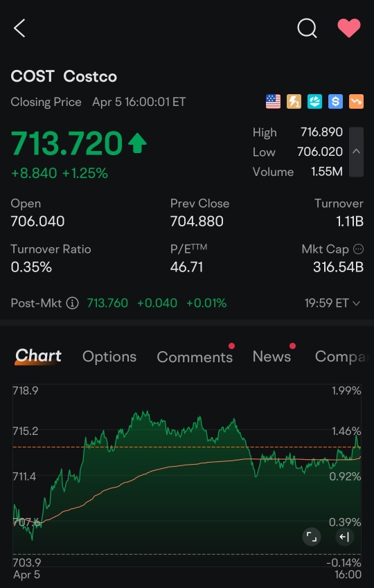Screen dimensions: 374x588
Task: Tap the jump-to-latest chart arrow button
Action: pyautogui.click(x=345, y=537)
